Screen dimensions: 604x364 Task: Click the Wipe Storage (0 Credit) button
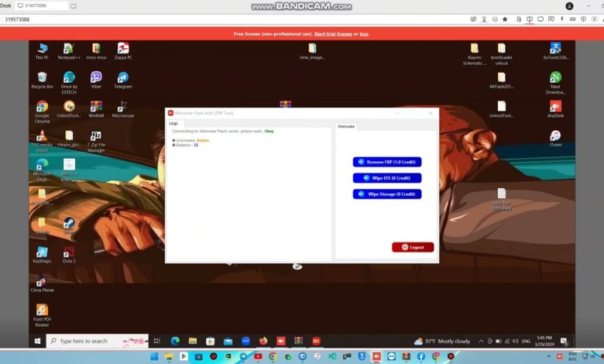[386, 194]
